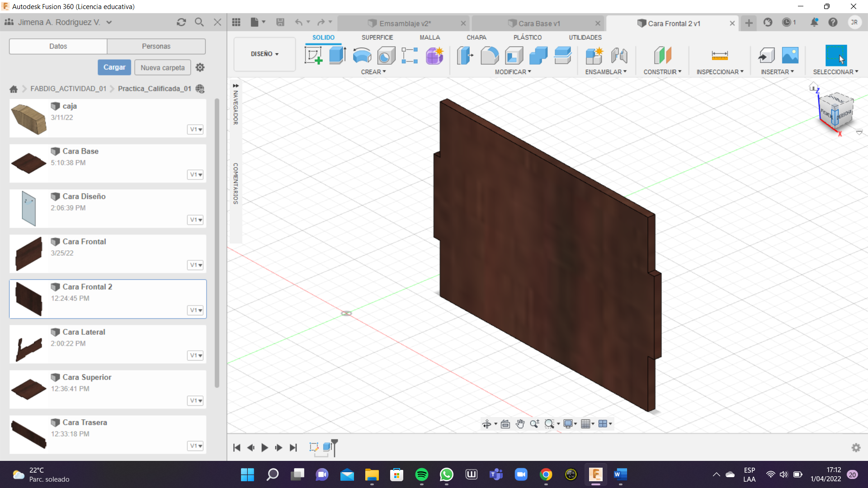Open the Cara Diseño thumbnail
868x488 pixels.
[x=28, y=208]
